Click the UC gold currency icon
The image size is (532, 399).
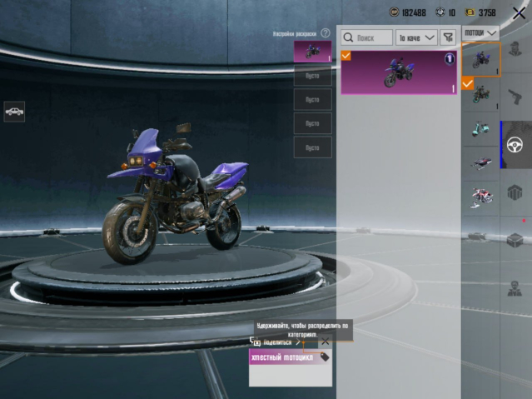(x=470, y=12)
